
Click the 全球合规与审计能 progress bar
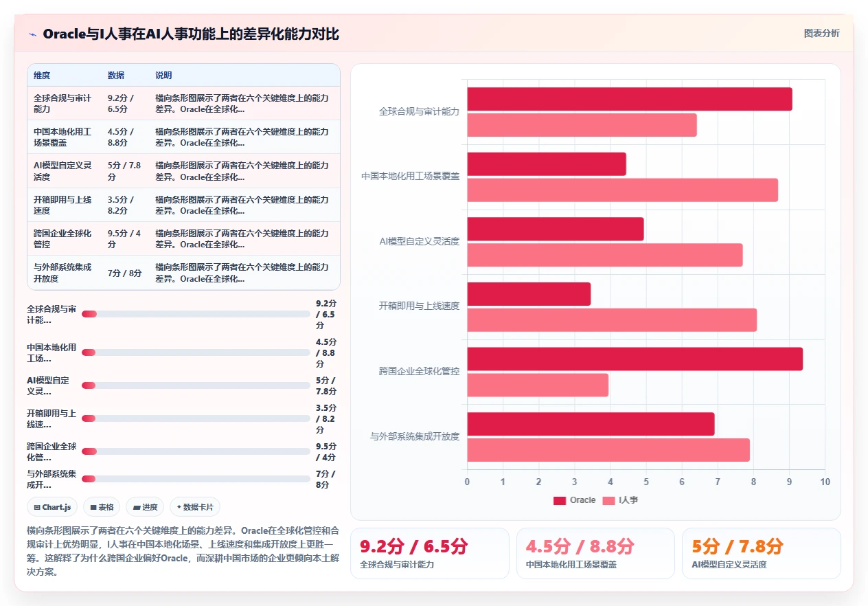coord(196,314)
